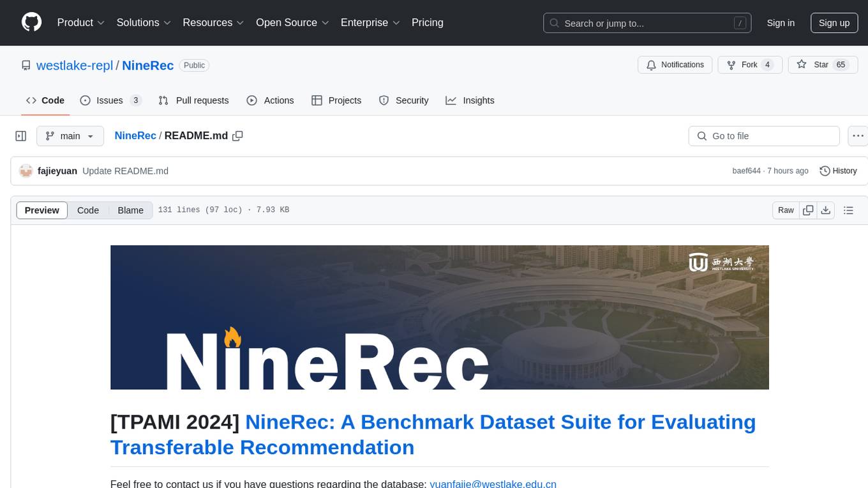Switch to the Issues tab
This screenshot has height=488, width=868.
[110, 100]
